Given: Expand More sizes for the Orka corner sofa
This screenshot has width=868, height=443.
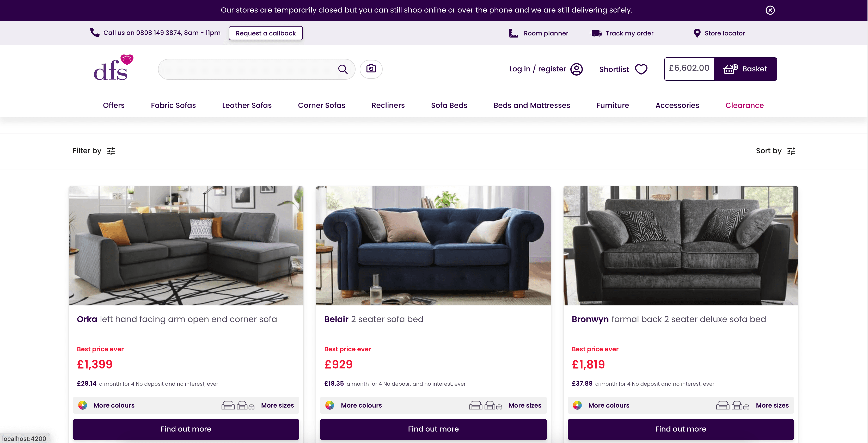Looking at the screenshot, I should (x=277, y=405).
